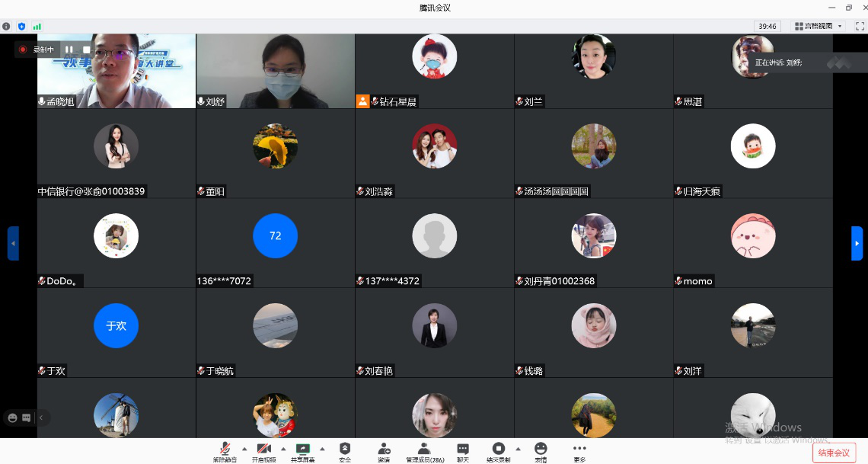This screenshot has width=868, height=464.
Task: Open 管理成员(286) member list
Action: [425, 452]
